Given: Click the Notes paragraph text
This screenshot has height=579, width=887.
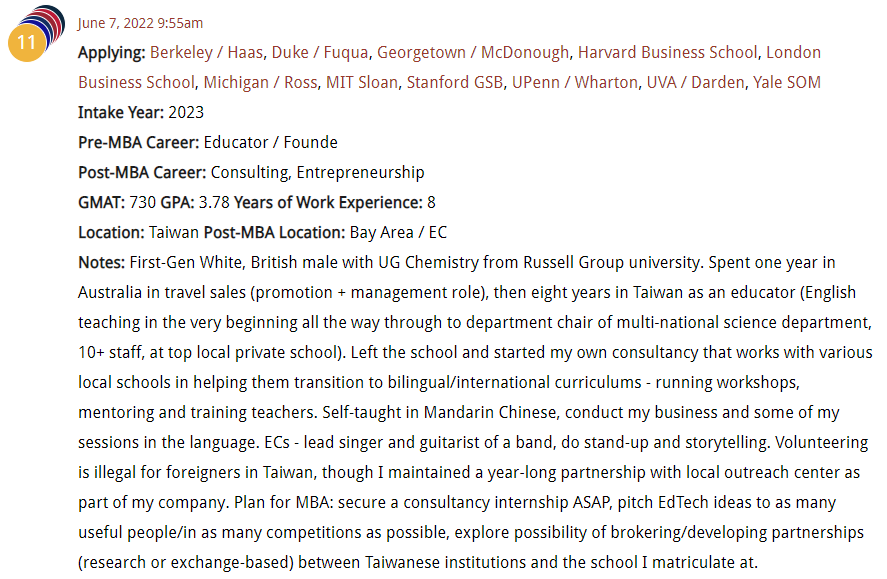Looking at the screenshot, I should [x=475, y=412].
